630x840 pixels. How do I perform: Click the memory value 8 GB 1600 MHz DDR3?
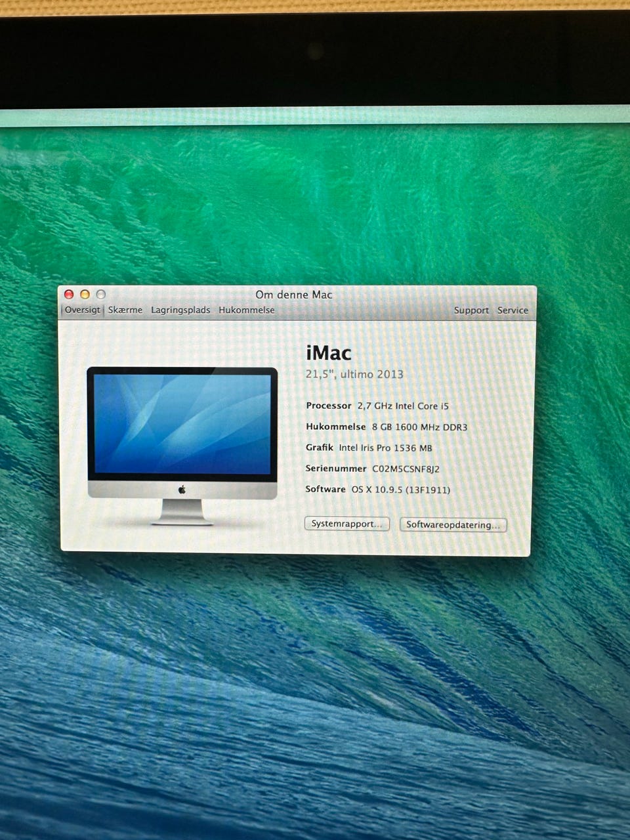(419, 427)
